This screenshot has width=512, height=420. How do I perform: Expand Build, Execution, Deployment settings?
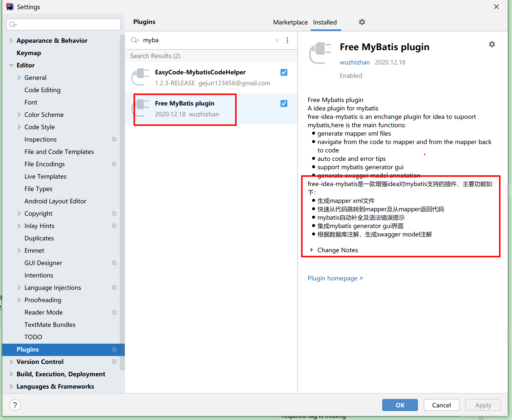pyautogui.click(x=11, y=374)
